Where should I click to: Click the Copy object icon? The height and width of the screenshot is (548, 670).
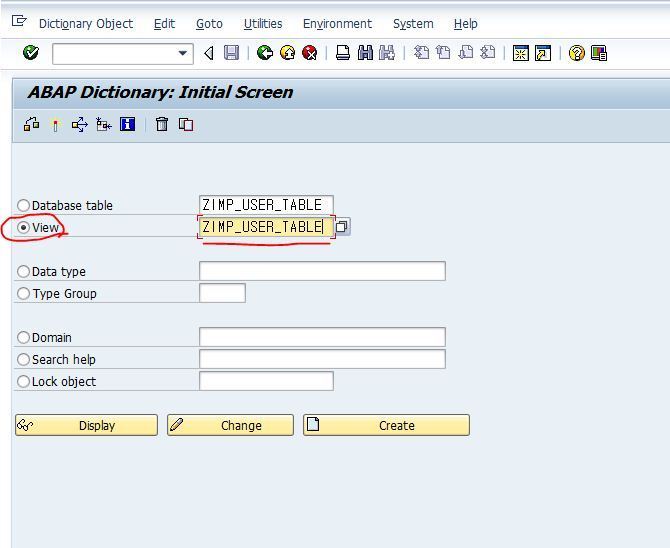coord(186,124)
